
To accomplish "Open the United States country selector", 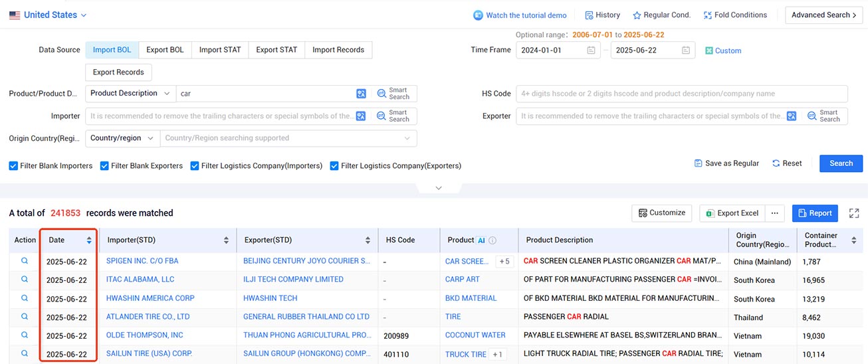I will coord(48,15).
